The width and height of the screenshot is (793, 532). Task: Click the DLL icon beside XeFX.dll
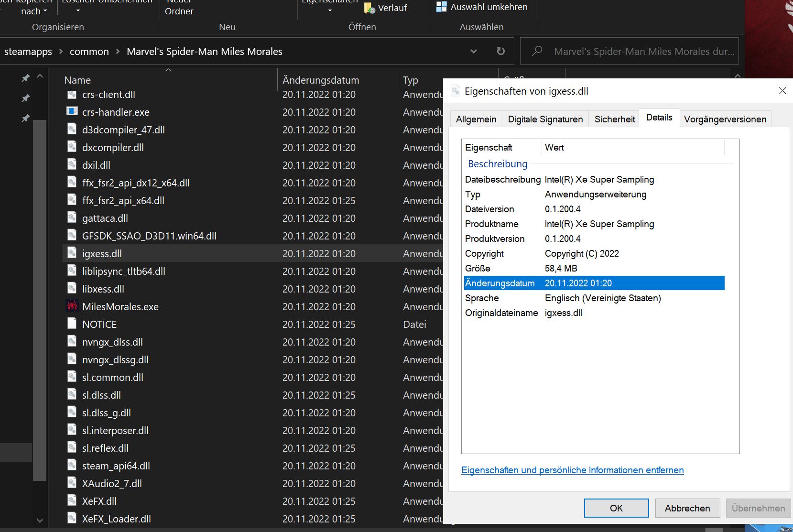[x=72, y=500]
